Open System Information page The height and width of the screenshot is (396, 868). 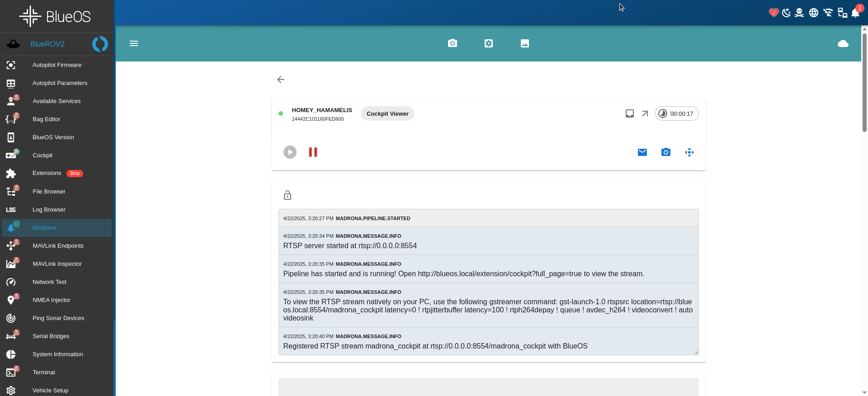coord(57,354)
